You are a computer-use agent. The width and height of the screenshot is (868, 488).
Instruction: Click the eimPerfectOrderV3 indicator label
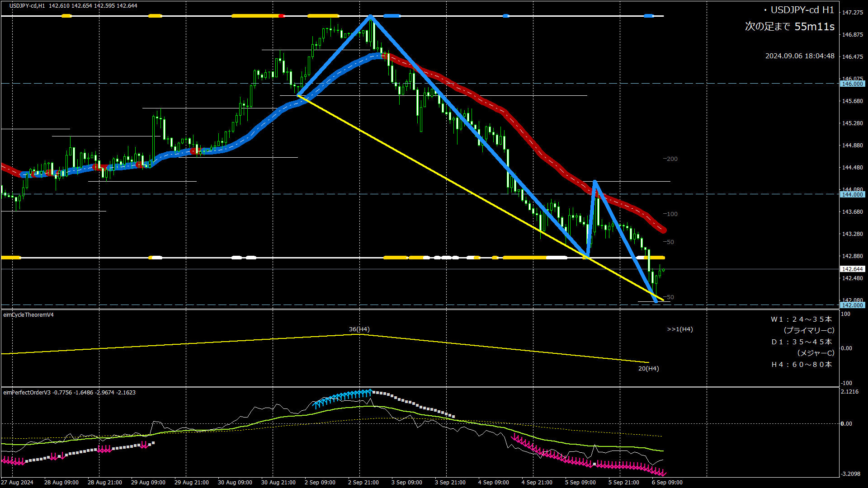pos(27,392)
